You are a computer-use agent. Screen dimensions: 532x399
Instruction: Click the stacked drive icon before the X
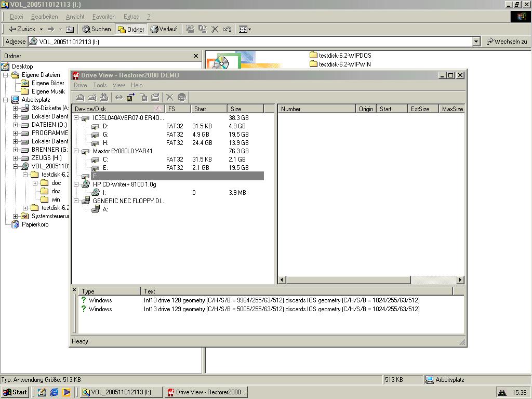pos(155,97)
